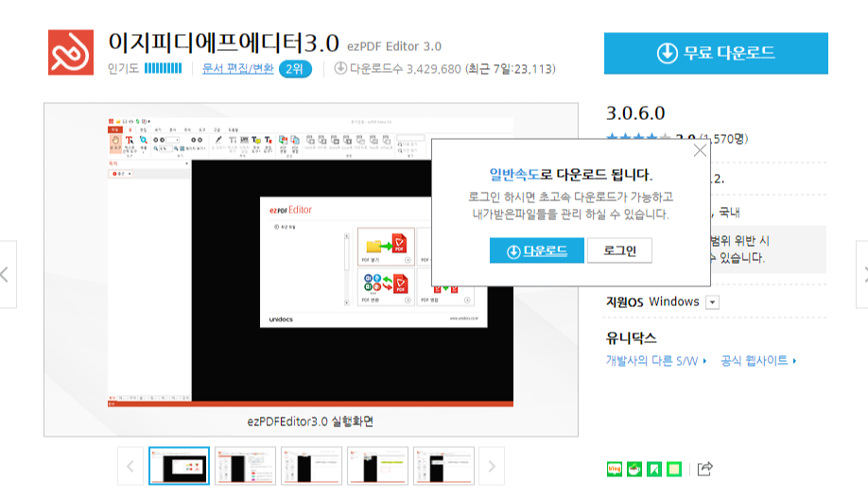Go to next page with right edge arrow
The image size is (868, 498).
coord(862,274)
